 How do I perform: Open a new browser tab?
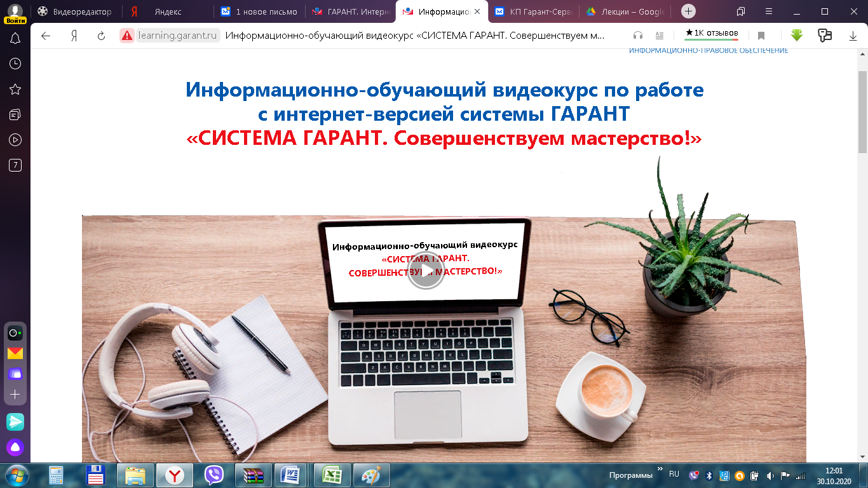click(x=688, y=11)
